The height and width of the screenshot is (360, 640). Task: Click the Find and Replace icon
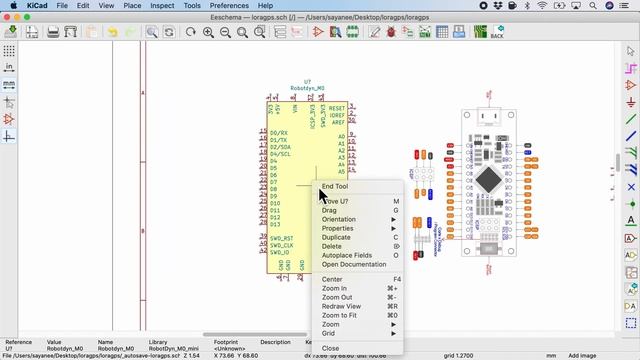click(x=169, y=32)
